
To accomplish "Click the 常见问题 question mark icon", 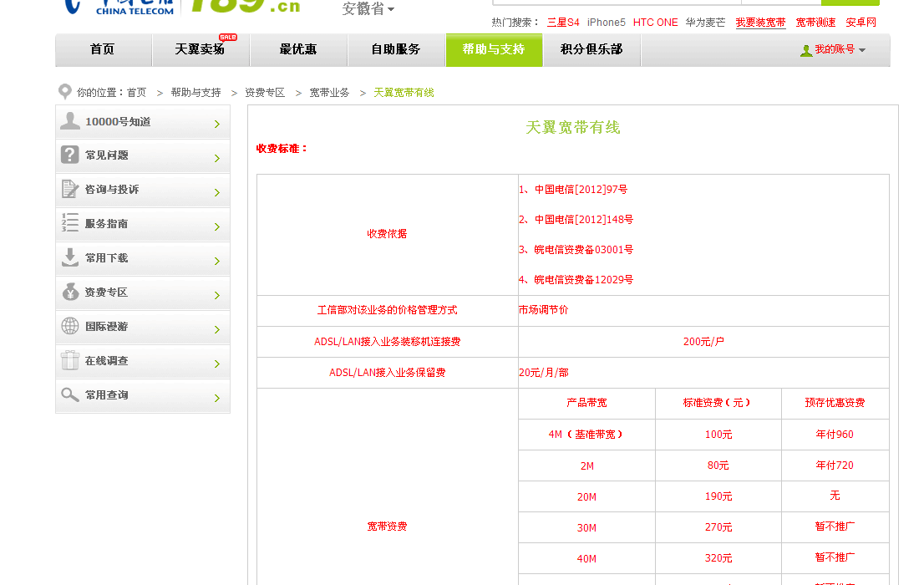I will 70,155.
